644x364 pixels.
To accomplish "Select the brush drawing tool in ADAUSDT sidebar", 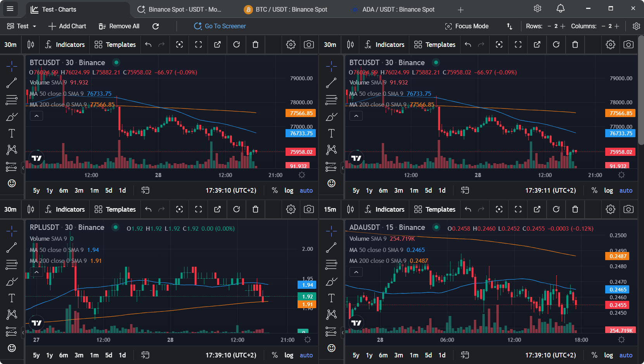I will pyautogui.click(x=331, y=282).
